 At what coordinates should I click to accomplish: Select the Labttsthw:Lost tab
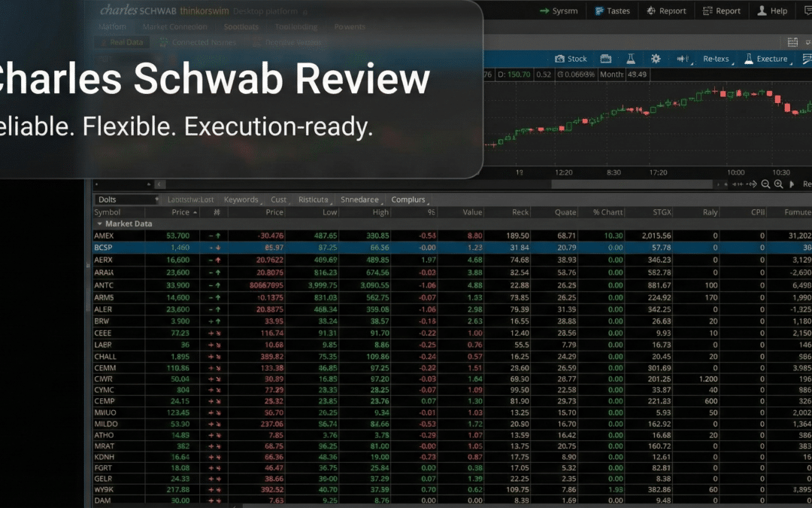click(x=190, y=199)
